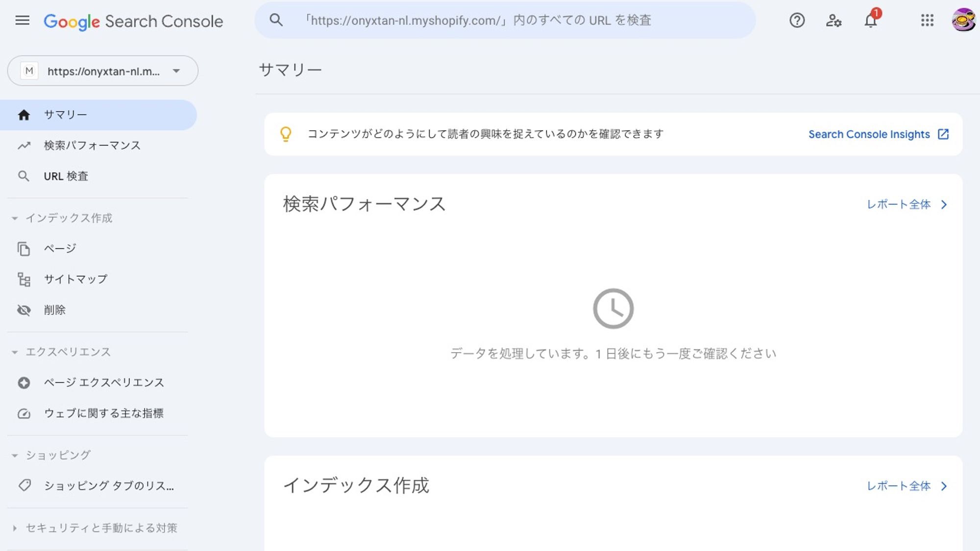Image resolution: width=980 pixels, height=551 pixels.
Task: Open the notifications bell
Action: 871,21
